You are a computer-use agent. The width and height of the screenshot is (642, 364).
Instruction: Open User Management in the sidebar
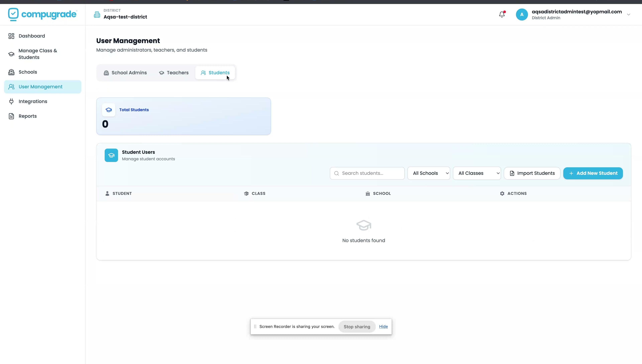pos(43,87)
